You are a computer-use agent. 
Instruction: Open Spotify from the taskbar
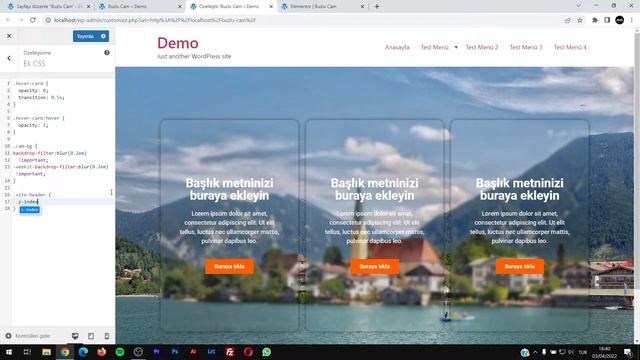pyautogui.click(x=120, y=352)
